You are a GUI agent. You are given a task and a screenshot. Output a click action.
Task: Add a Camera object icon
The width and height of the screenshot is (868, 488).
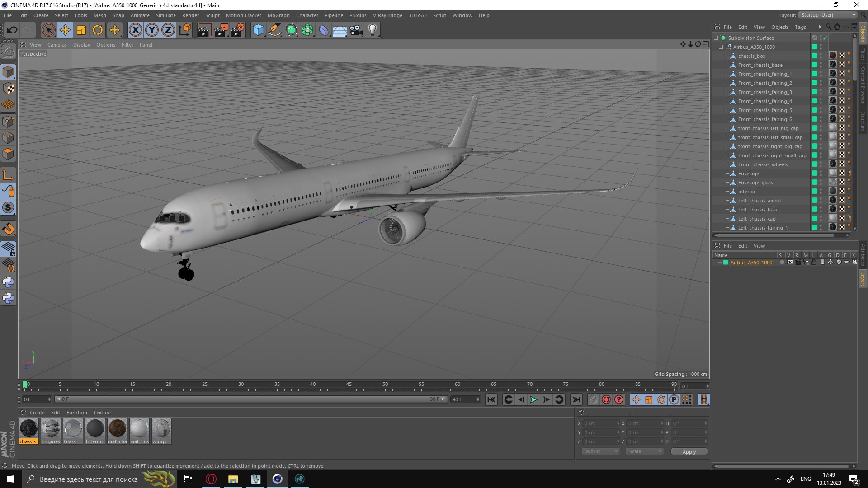click(x=356, y=30)
